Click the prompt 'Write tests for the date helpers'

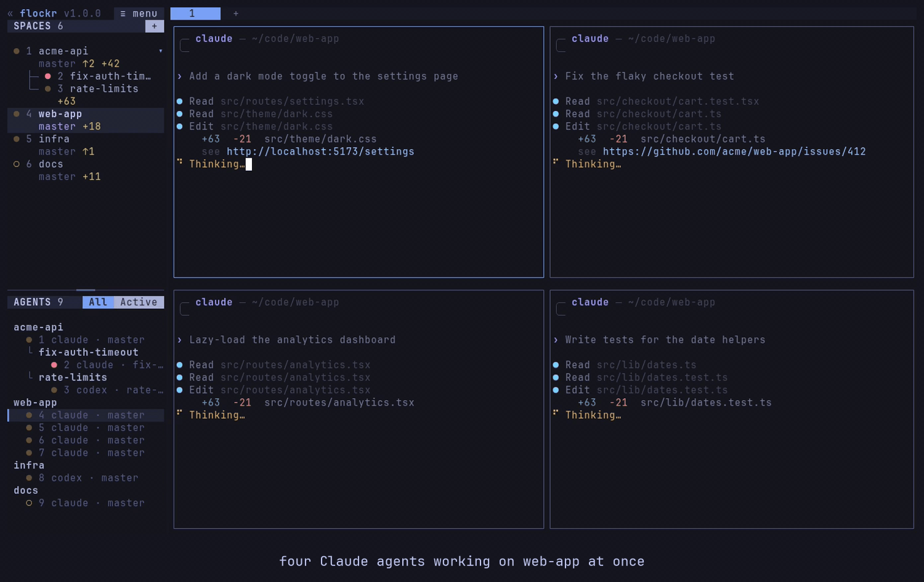tap(665, 340)
